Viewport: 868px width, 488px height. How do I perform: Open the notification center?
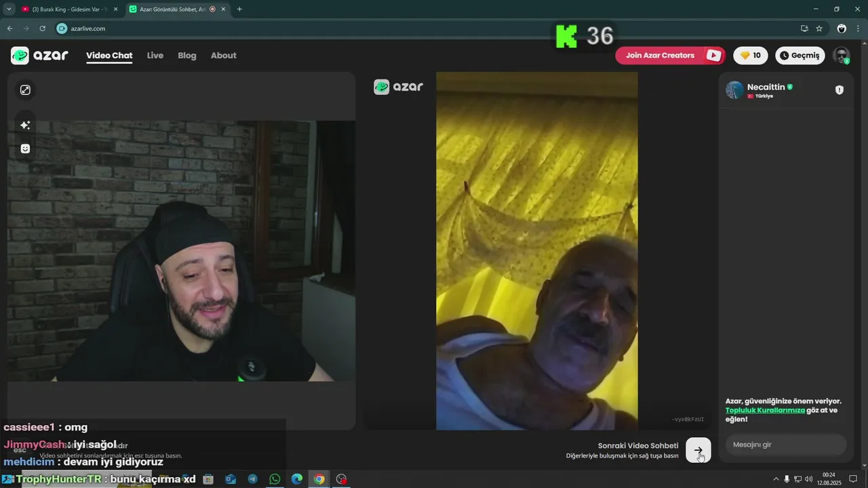point(854,479)
